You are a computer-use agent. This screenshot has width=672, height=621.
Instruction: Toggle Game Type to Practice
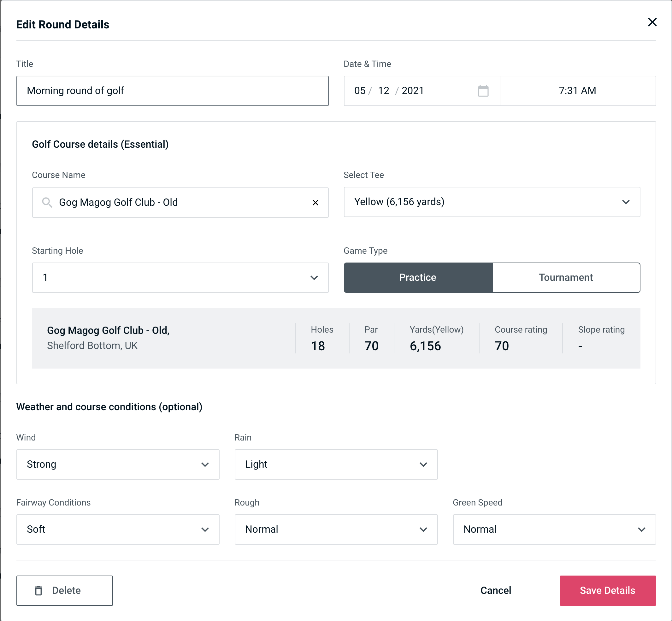pyautogui.click(x=417, y=277)
